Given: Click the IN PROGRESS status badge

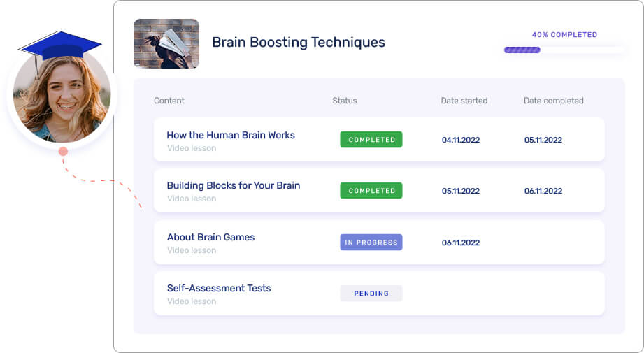Looking at the screenshot, I should pyautogui.click(x=371, y=242).
